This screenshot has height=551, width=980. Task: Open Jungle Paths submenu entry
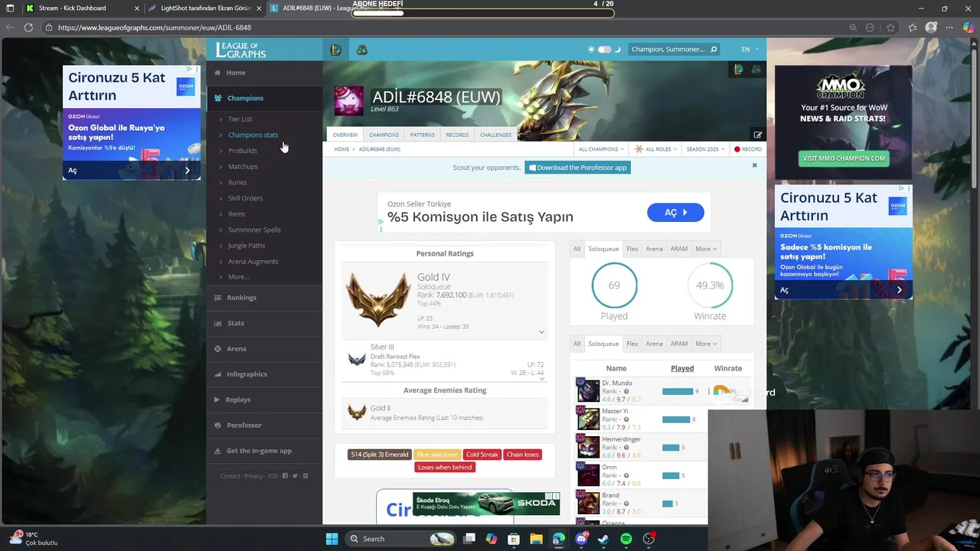[247, 246]
